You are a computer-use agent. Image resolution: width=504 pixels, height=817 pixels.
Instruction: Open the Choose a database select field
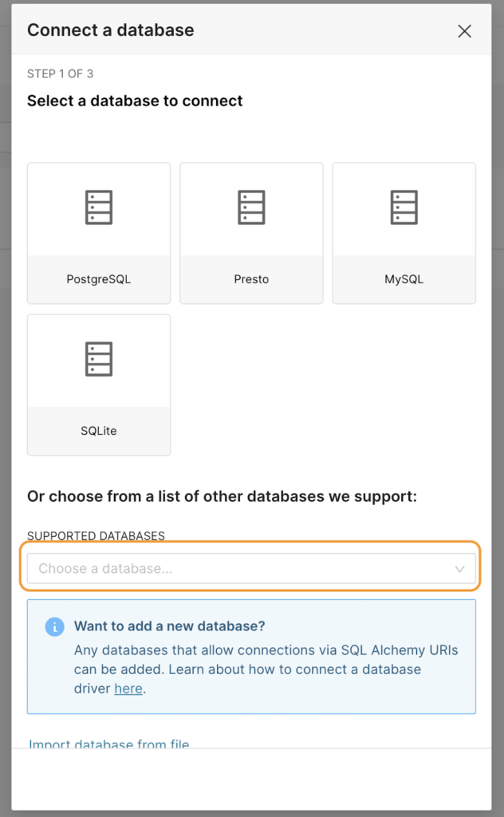[x=251, y=568]
